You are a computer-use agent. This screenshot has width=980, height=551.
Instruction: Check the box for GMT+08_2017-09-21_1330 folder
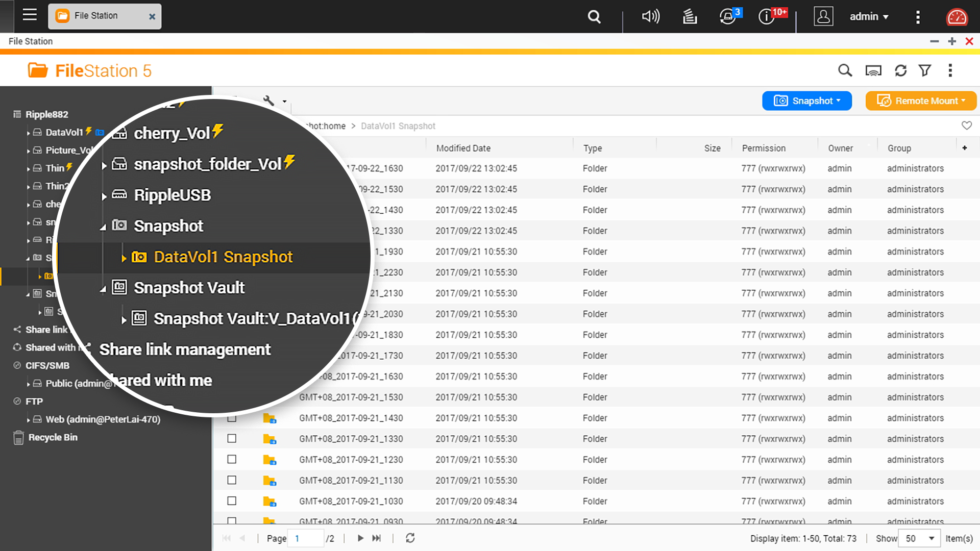click(x=232, y=439)
